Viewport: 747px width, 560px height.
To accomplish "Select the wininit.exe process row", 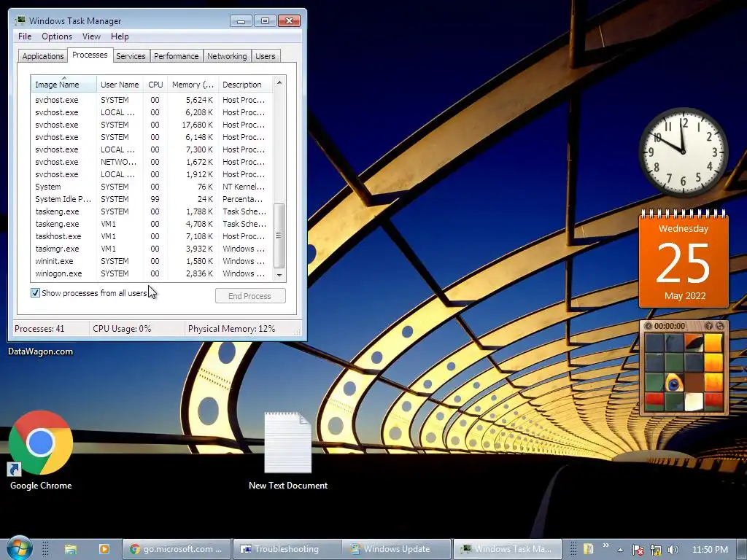I will [152, 261].
